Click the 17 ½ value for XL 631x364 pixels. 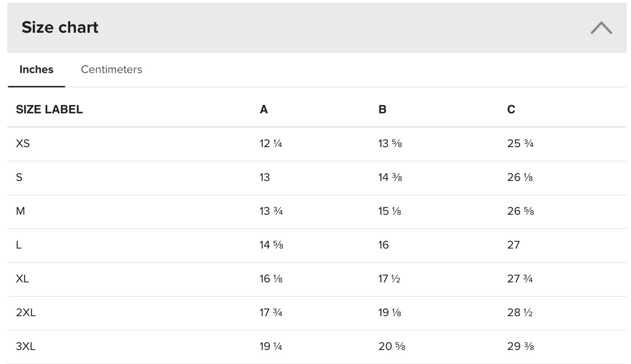(x=389, y=279)
